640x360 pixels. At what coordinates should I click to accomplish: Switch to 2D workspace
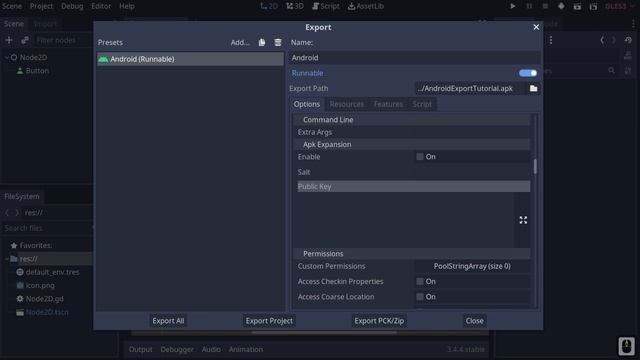pyautogui.click(x=269, y=6)
